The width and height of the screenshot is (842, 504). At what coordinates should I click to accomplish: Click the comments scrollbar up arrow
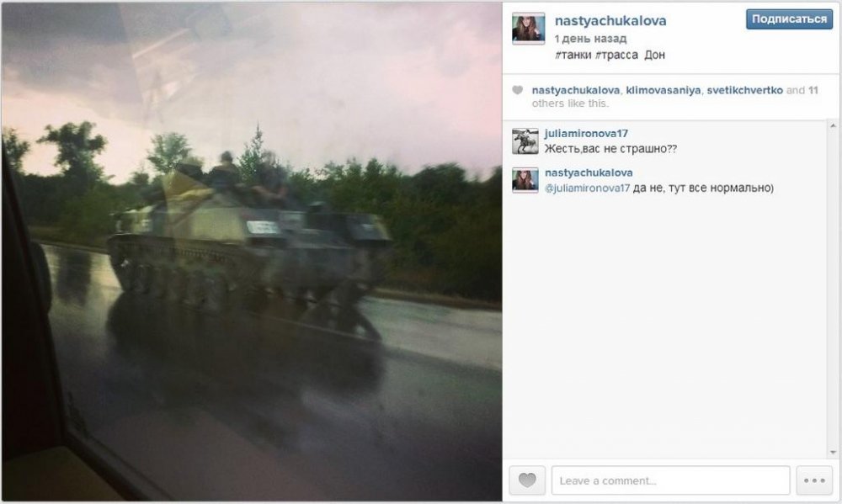(x=833, y=126)
